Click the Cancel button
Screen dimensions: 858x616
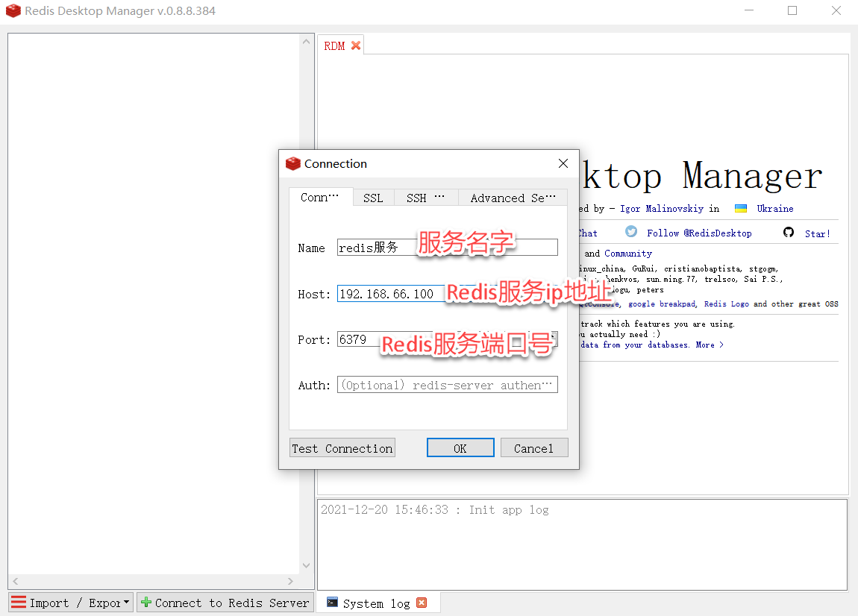click(534, 448)
